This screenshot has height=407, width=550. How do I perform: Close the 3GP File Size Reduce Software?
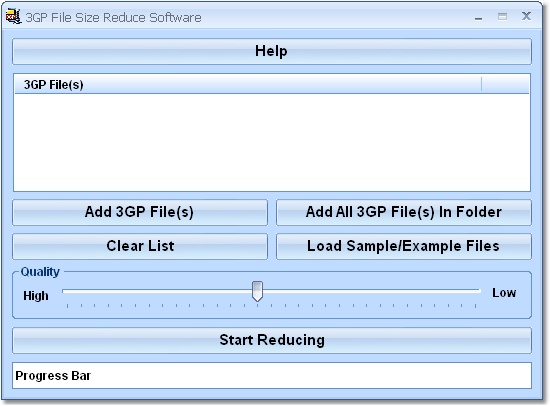526,16
